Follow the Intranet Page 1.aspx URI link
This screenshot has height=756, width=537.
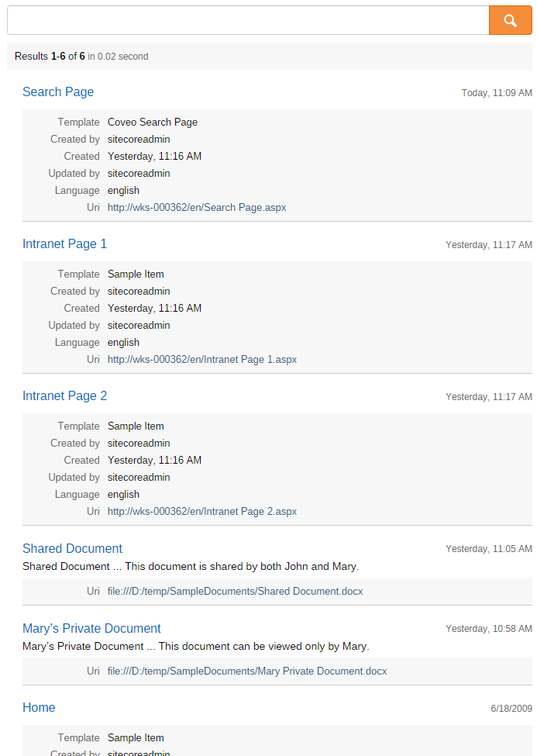202,359
